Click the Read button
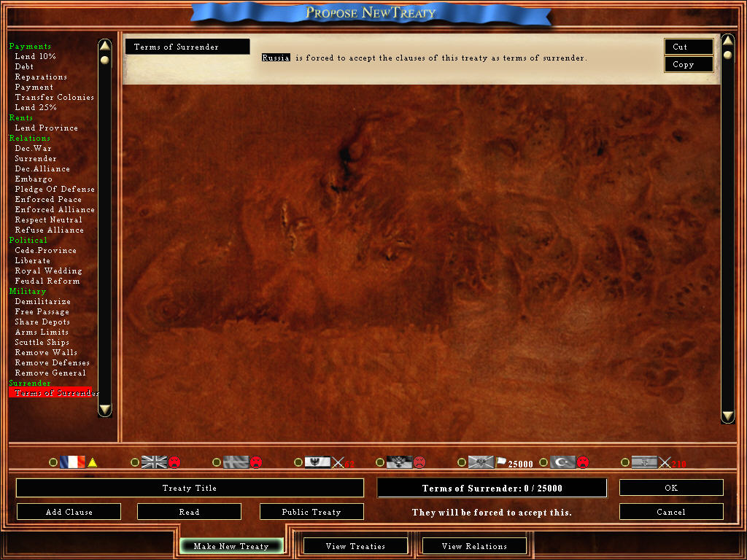 click(189, 512)
